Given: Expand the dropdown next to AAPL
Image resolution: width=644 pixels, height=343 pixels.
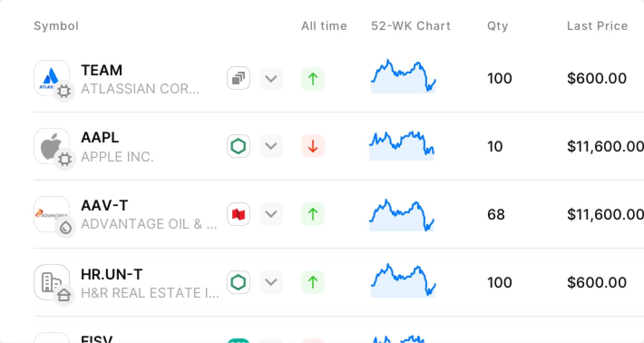Looking at the screenshot, I should click(271, 146).
